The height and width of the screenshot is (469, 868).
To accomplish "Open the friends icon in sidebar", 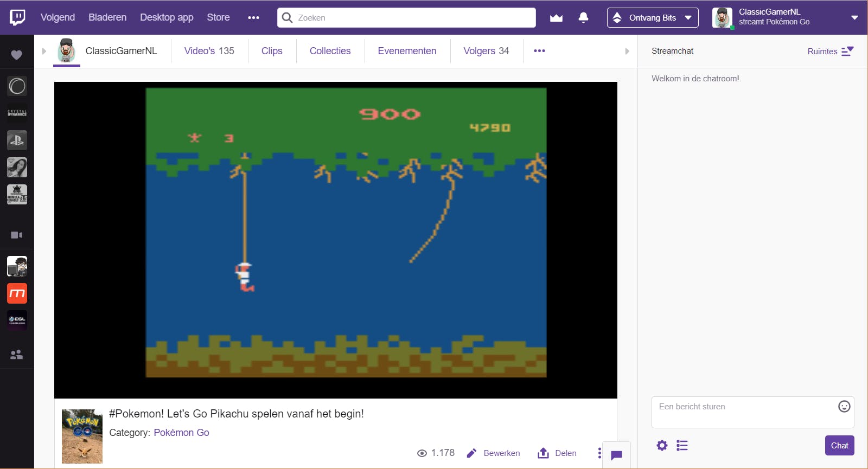I will click(17, 355).
